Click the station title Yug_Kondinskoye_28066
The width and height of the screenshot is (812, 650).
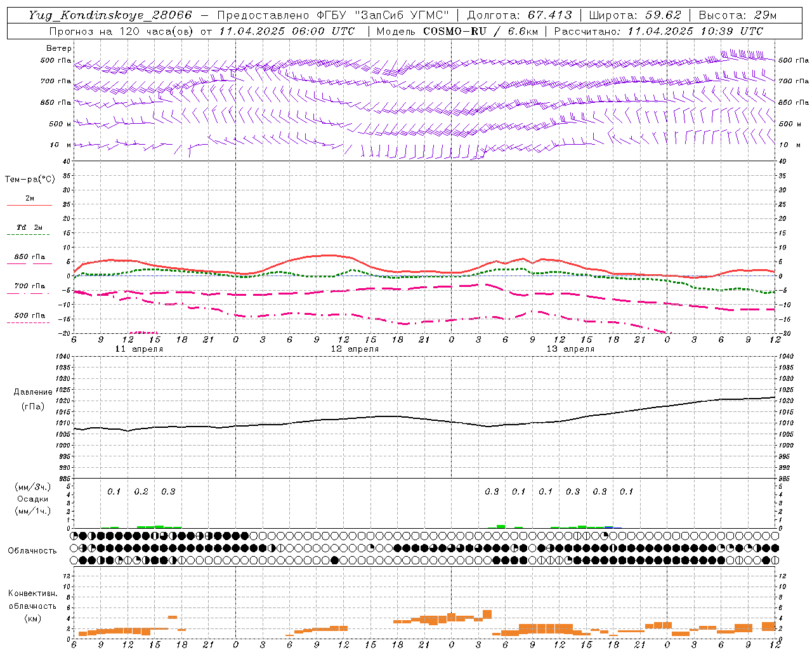coord(110,15)
